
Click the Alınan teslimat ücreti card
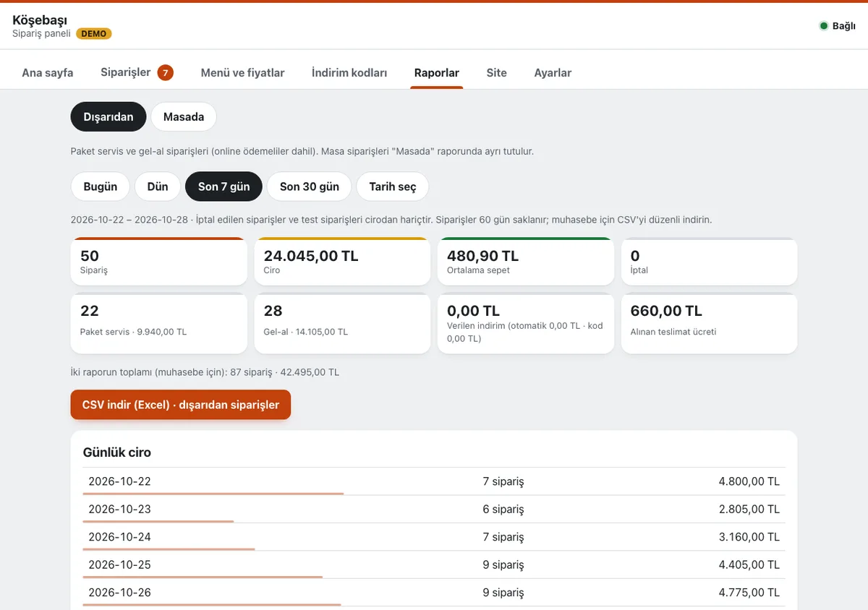pos(710,324)
